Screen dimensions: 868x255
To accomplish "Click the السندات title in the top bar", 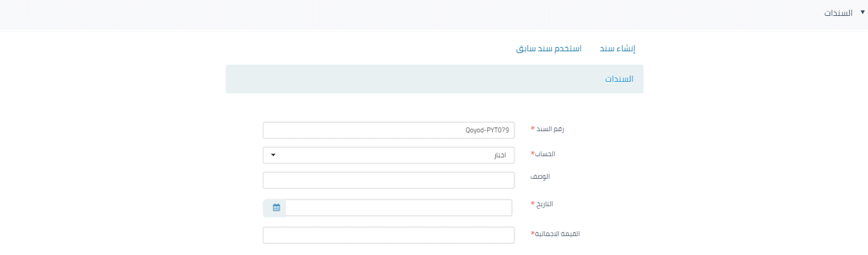I will (x=838, y=13).
